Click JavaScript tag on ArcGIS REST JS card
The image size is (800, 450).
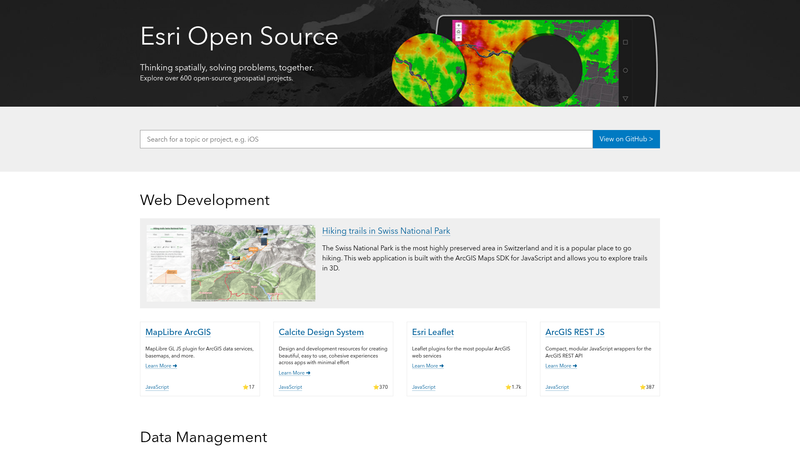click(x=557, y=387)
